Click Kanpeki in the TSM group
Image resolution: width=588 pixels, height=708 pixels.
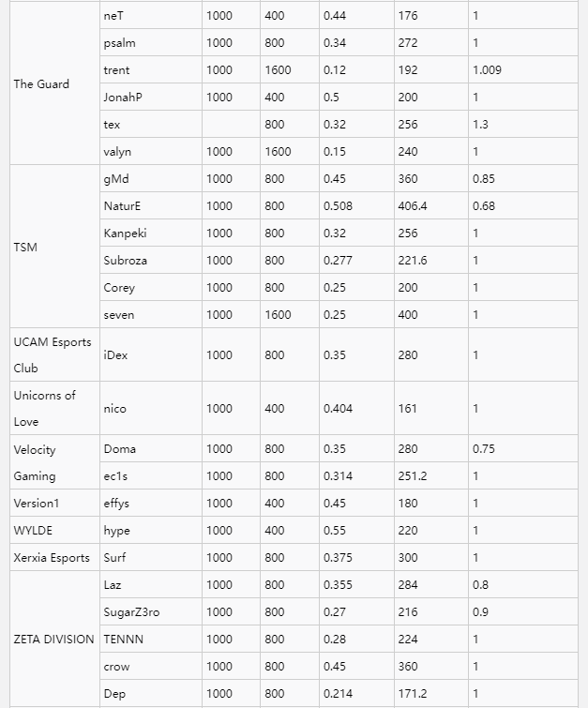tap(125, 233)
